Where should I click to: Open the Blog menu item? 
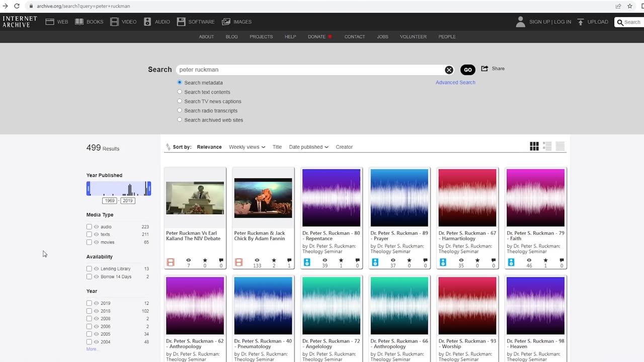point(232,37)
